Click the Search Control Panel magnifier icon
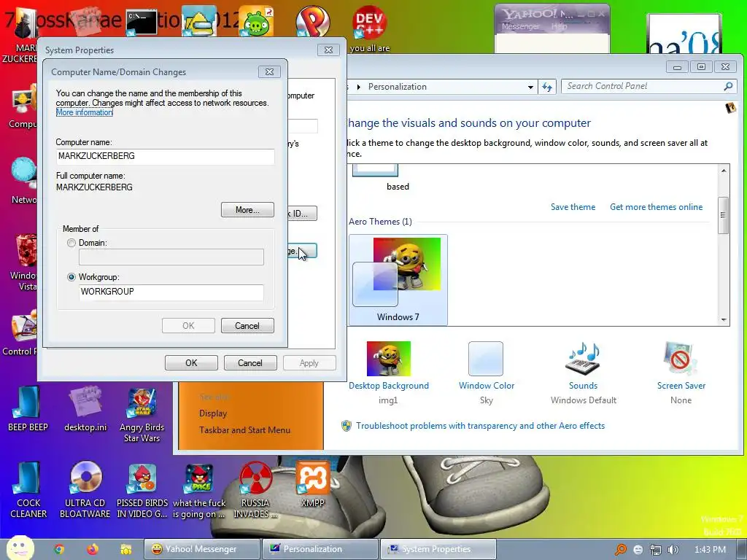Viewport: 747px width, 560px height. tap(728, 86)
